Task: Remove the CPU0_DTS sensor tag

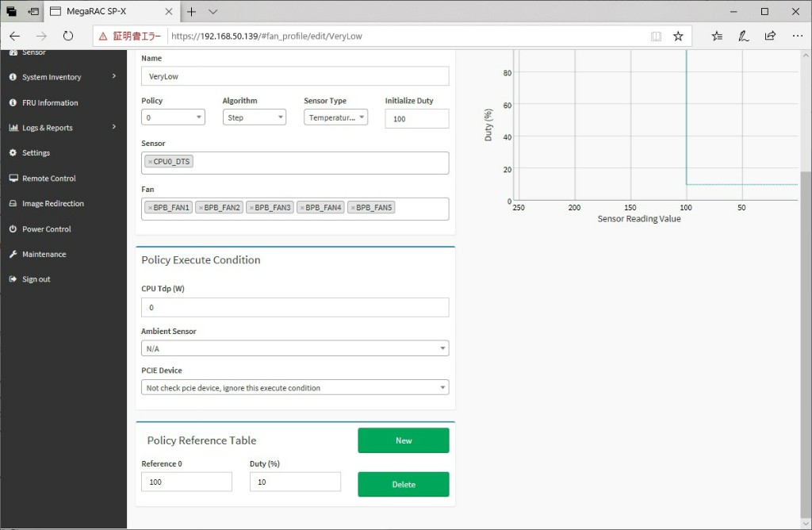Action: click(150, 162)
